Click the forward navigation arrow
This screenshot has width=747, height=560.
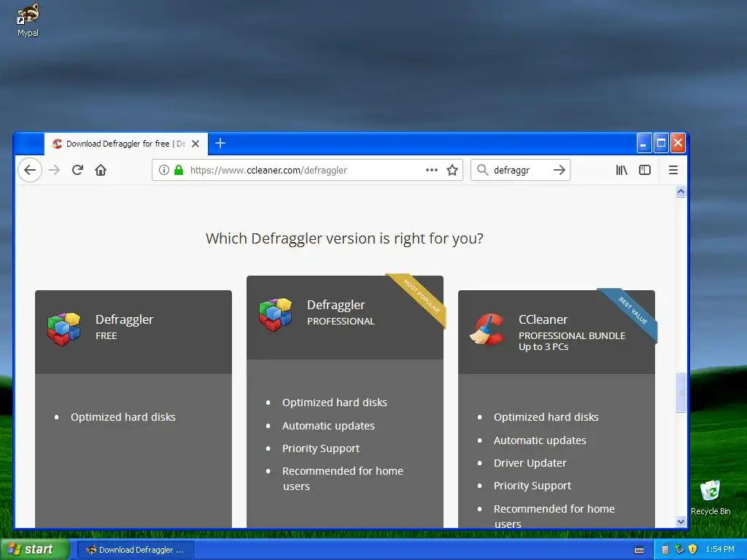pyautogui.click(x=54, y=170)
